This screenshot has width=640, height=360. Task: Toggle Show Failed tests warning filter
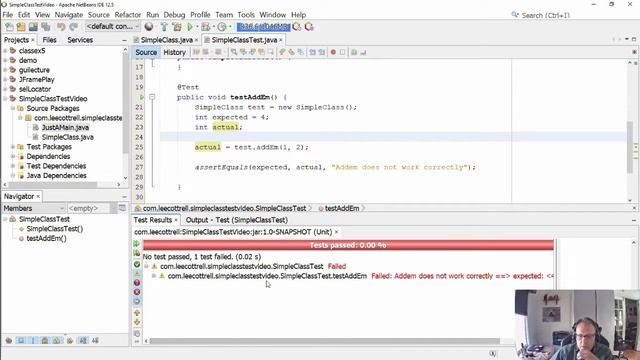click(x=137, y=273)
